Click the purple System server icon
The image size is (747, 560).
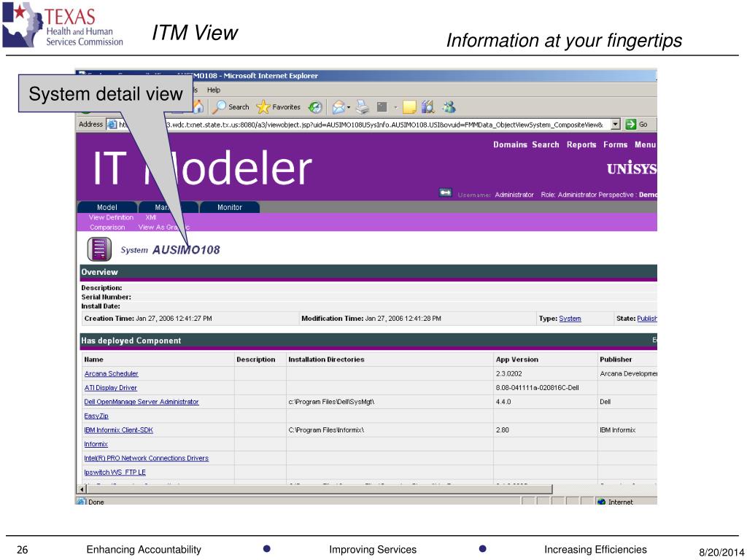point(99,249)
